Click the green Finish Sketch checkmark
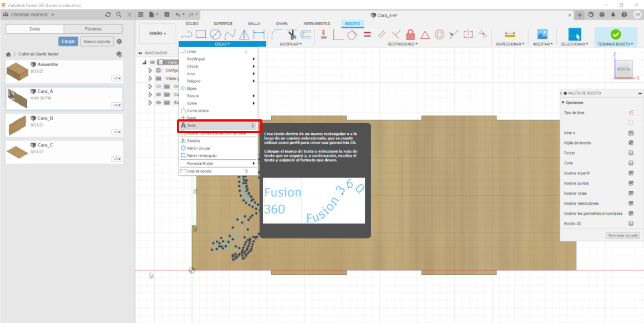Viewport: 644px width, 323px height. click(616, 34)
